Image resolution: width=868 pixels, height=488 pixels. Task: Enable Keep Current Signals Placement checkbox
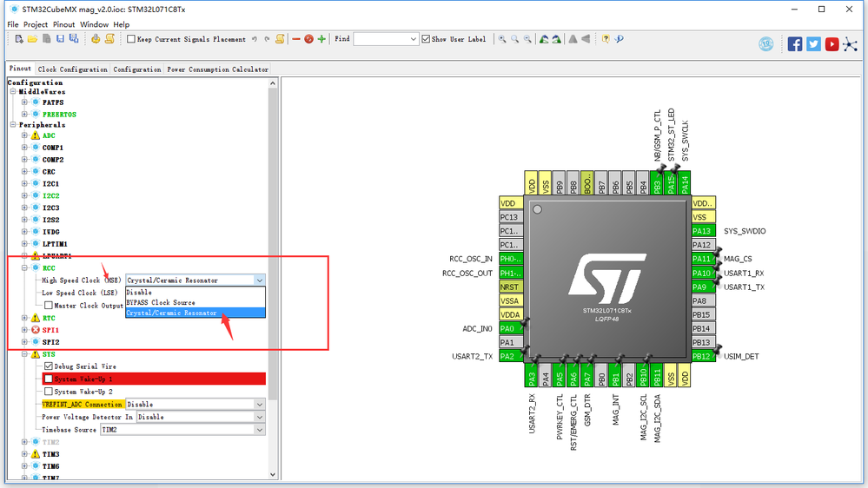[x=131, y=39]
